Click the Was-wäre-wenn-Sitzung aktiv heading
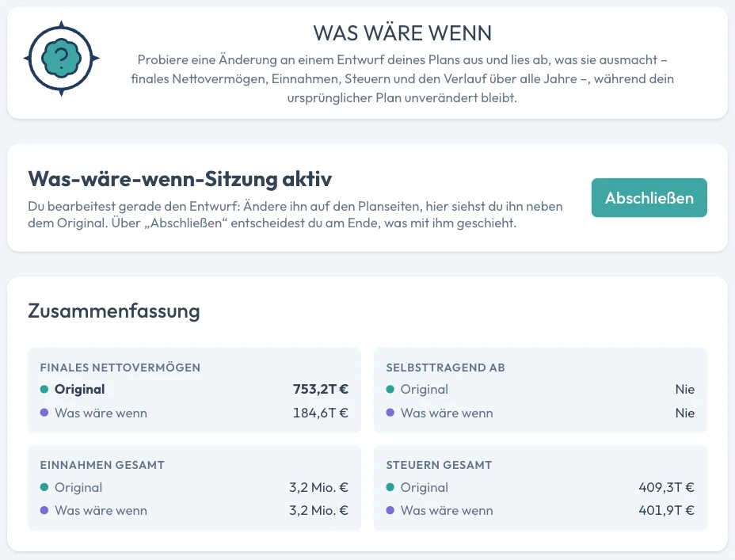The image size is (735, 560). (x=180, y=178)
